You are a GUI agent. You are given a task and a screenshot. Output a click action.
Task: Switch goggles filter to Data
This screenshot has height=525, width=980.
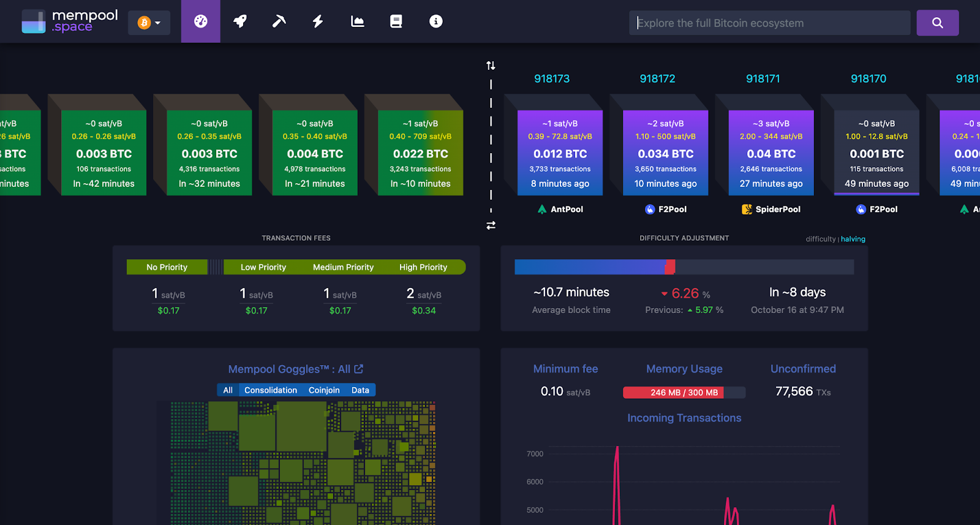(360, 390)
